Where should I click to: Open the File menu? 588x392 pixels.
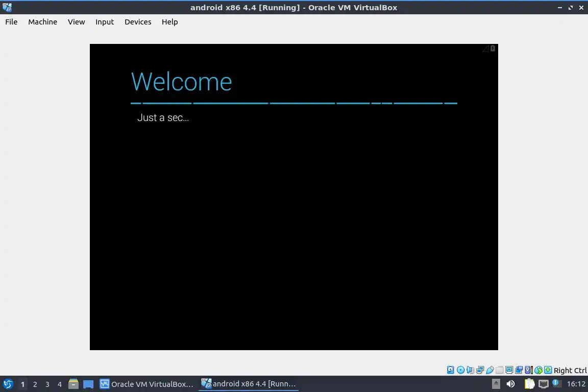pos(11,22)
